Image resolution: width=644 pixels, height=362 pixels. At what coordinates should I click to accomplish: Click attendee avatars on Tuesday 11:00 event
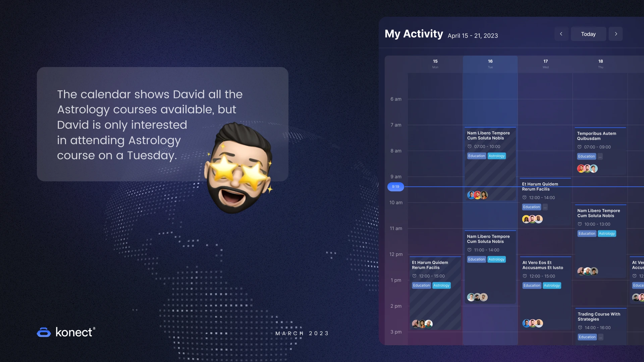pyautogui.click(x=477, y=297)
